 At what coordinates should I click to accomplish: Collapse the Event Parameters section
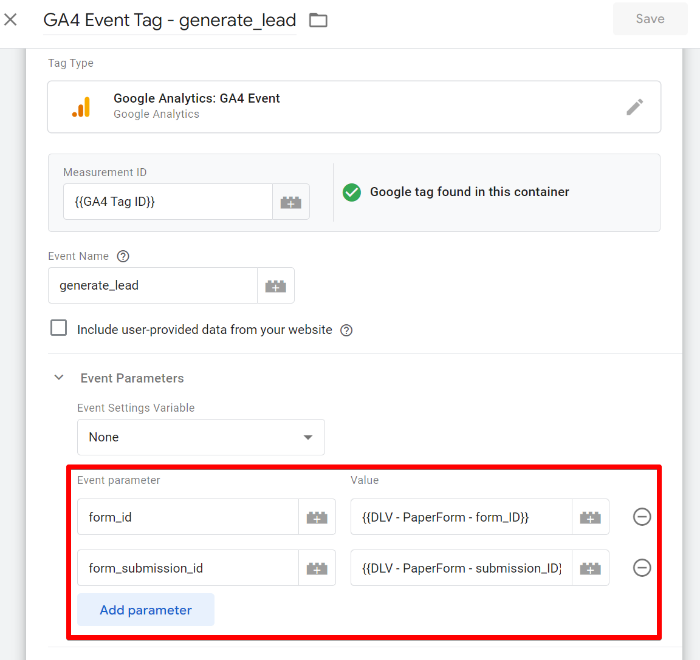pyautogui.click(x=59, y=378)
